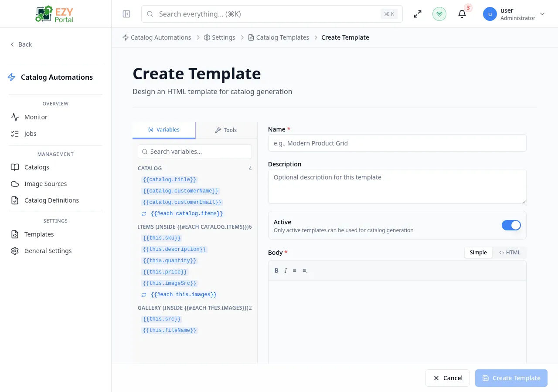The height and width of the screenshot is (392, 558).
Task: Open the notifications bell
Action: 462,14
